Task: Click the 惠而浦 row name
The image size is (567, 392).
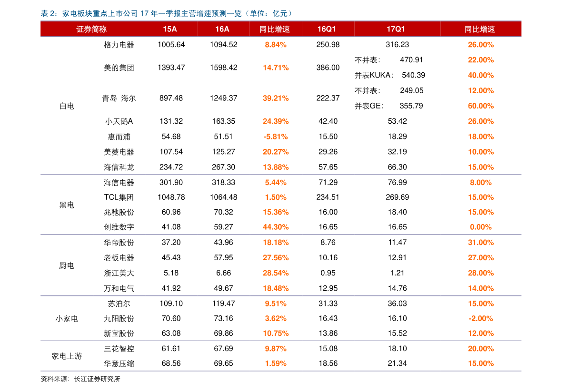Action: (119, 137)
